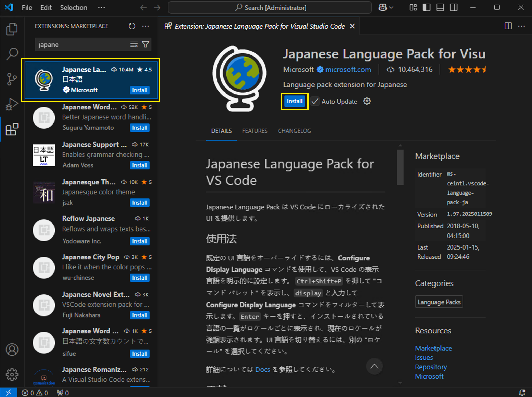
Task: Install the Reflow Japanese extension
Action: click(140, 241)
